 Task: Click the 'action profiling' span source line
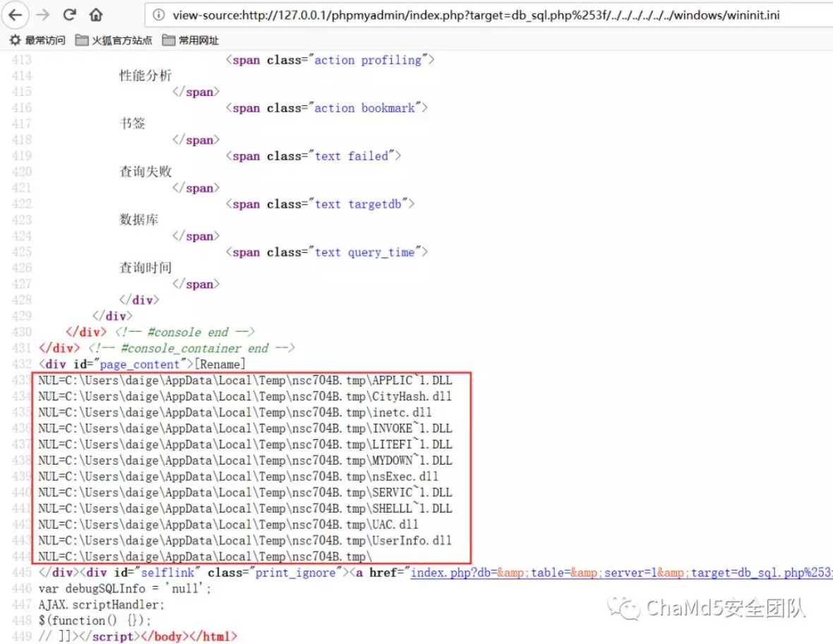(x=330, y=60)
